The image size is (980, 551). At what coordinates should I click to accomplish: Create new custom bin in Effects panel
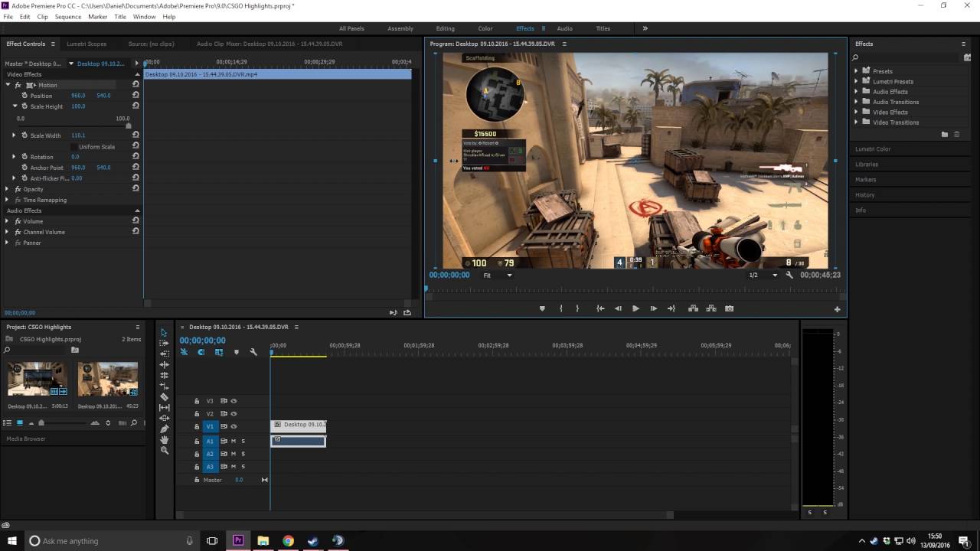coord(944,134)
